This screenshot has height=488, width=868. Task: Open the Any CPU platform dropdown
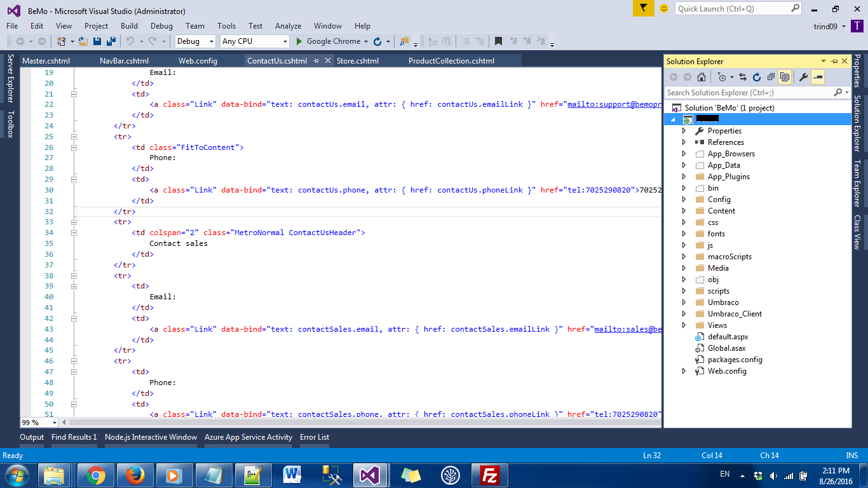285,41
